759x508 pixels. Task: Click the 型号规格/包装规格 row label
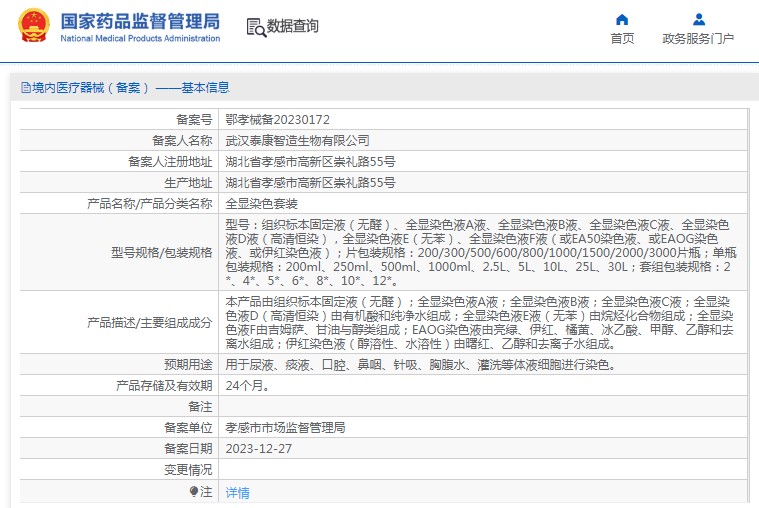click(x=162, y=252)
